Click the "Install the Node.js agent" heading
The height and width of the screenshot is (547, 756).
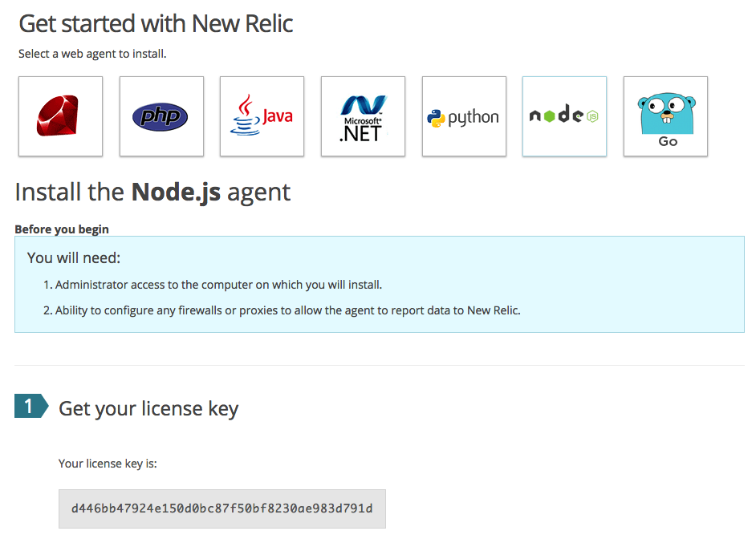click(x=152, y=192)
